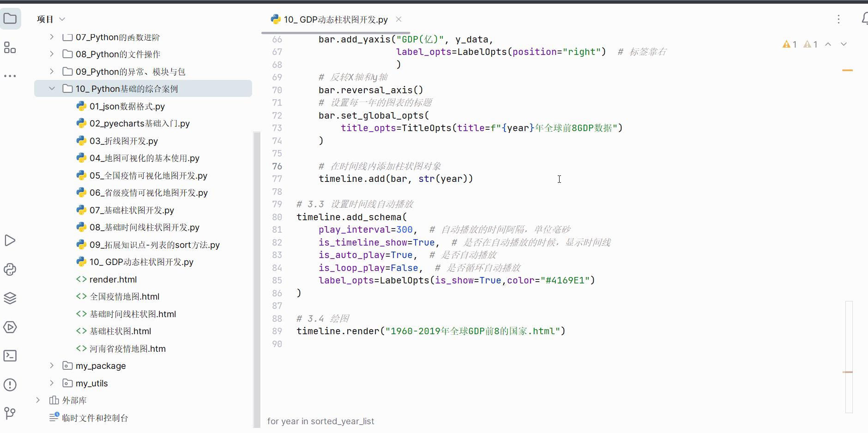Screen dimensions: 868x433
Task: Click the first warning indicator in the editor
Action: [790, 44]
